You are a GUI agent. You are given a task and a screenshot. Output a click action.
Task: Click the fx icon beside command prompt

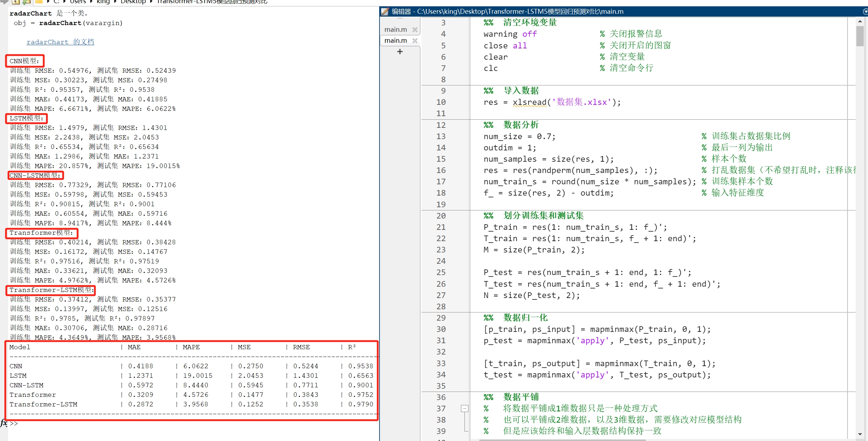5,423
